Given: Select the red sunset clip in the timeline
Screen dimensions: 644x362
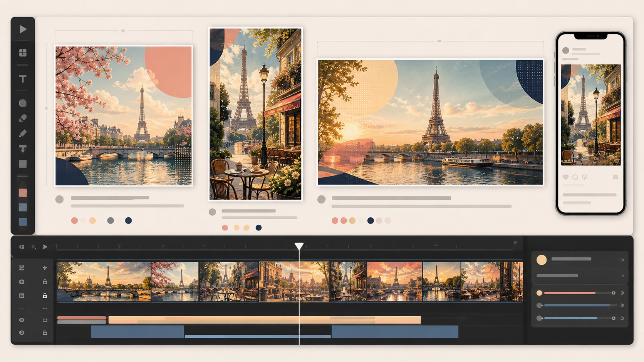Looking at the screenshot, I should coord(395,282).
